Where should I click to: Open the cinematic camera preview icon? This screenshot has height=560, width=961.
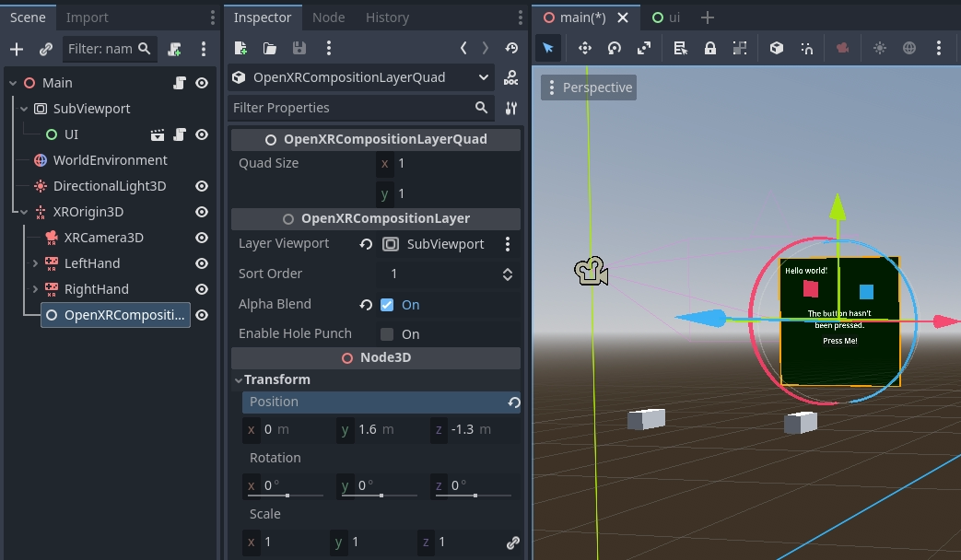842,48
